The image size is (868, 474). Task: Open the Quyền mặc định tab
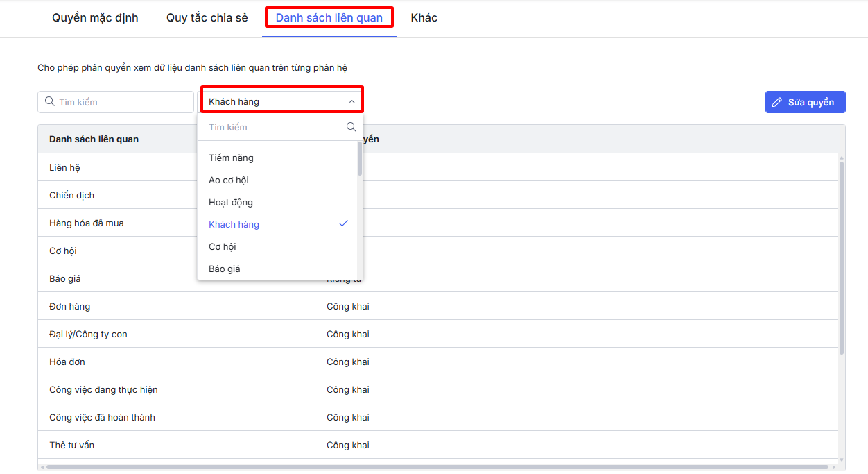[x=95, y=18]
